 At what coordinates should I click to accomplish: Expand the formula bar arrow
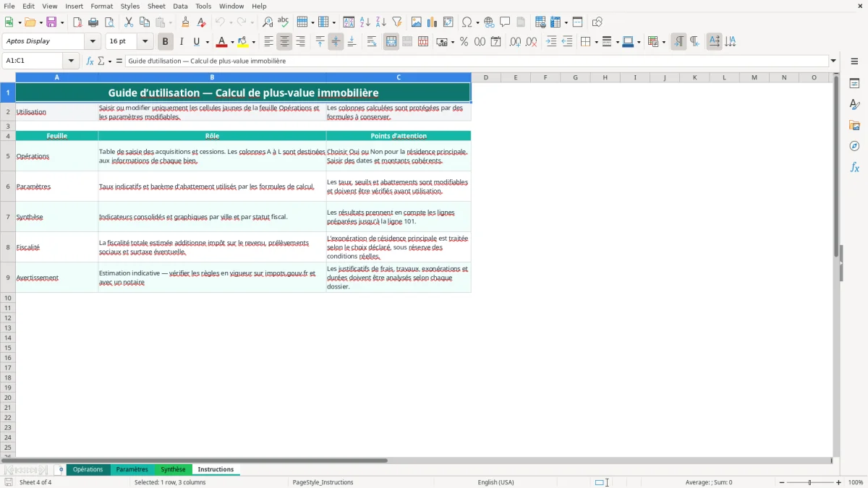point(833,61)
